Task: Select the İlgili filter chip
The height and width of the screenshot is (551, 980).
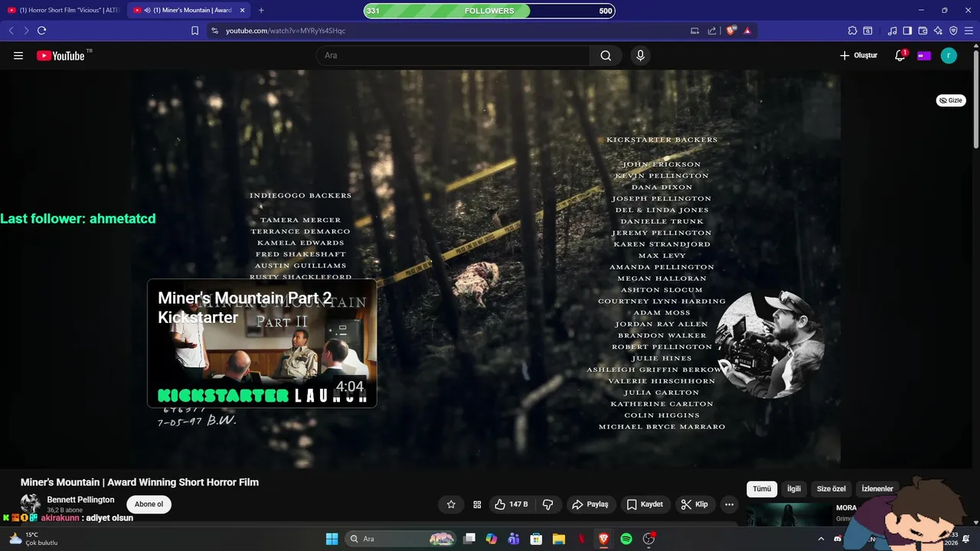Action: tap(794, 489)
